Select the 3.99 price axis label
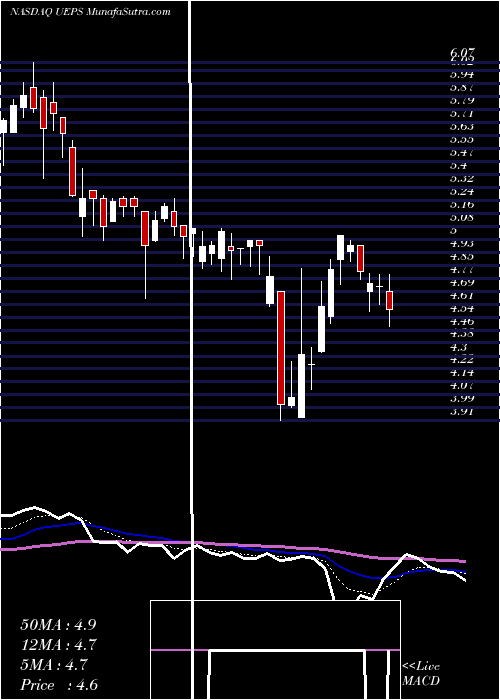 coord(462,399)
